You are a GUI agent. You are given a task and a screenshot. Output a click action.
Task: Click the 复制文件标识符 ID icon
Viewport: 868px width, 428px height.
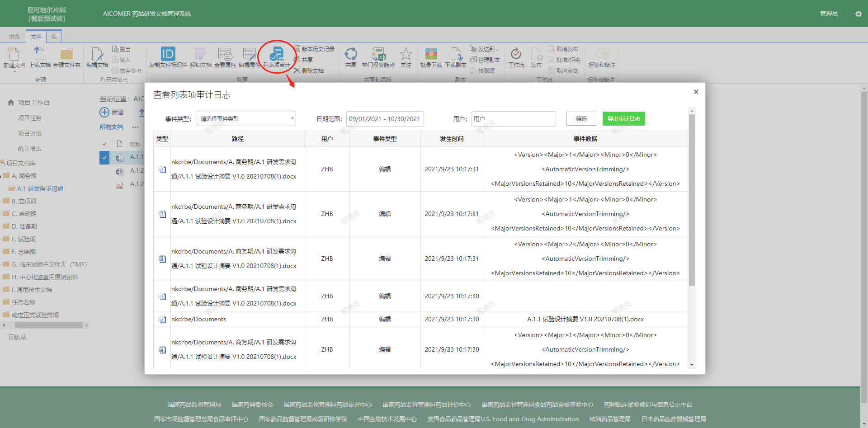pyautogui.click(x=168, y=54)
